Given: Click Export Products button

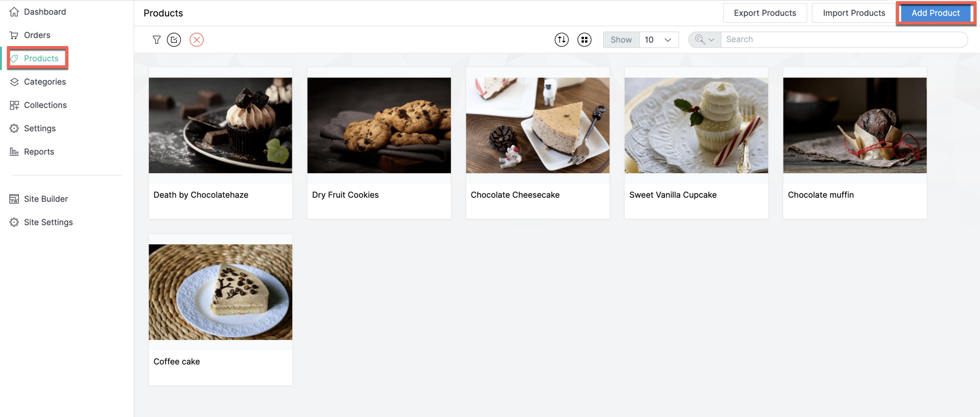Looking at the screenshot, I should tap(765, 13).
